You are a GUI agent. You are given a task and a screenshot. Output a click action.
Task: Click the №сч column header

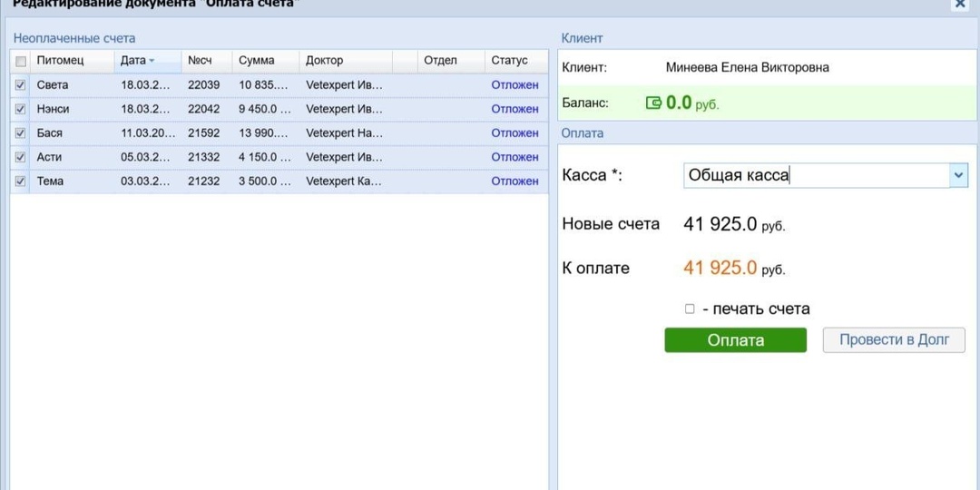(207, 61)
